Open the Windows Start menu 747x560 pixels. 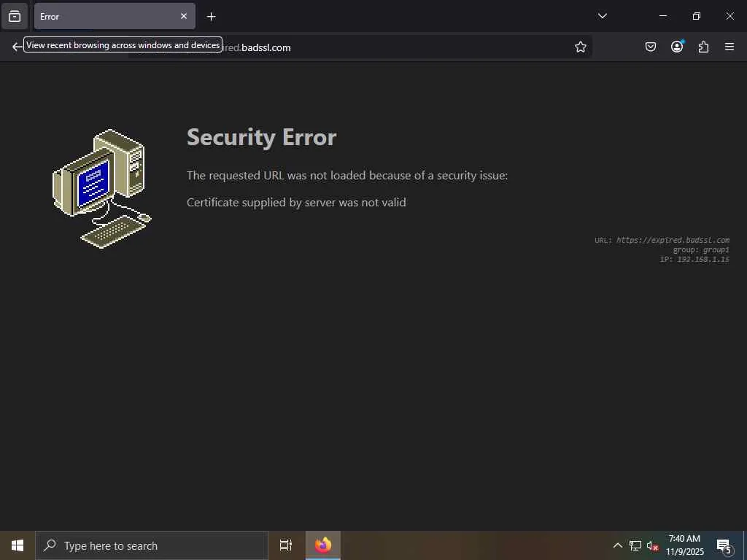(x=18, y=545)
